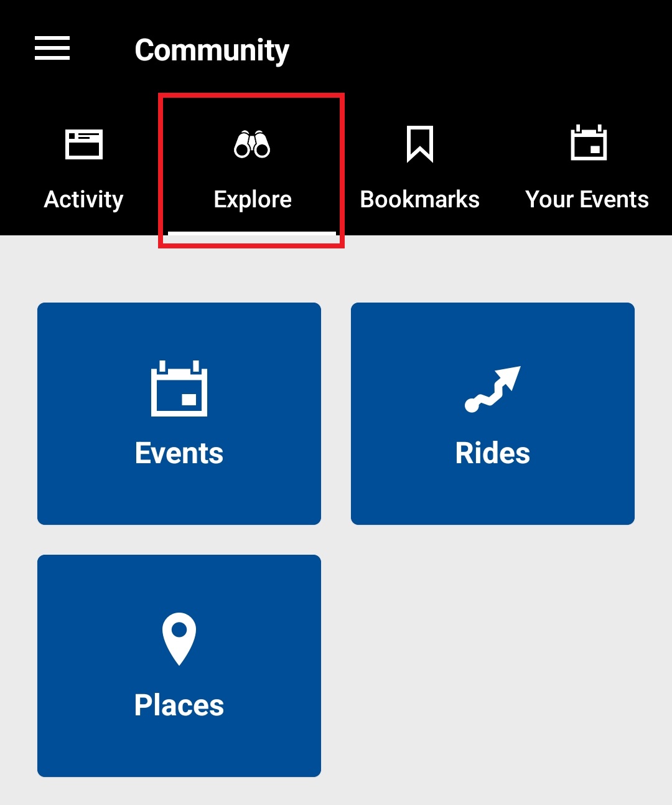Open the hamburger navigation menu
Screen dimensions: 672x805
(52, 49)
